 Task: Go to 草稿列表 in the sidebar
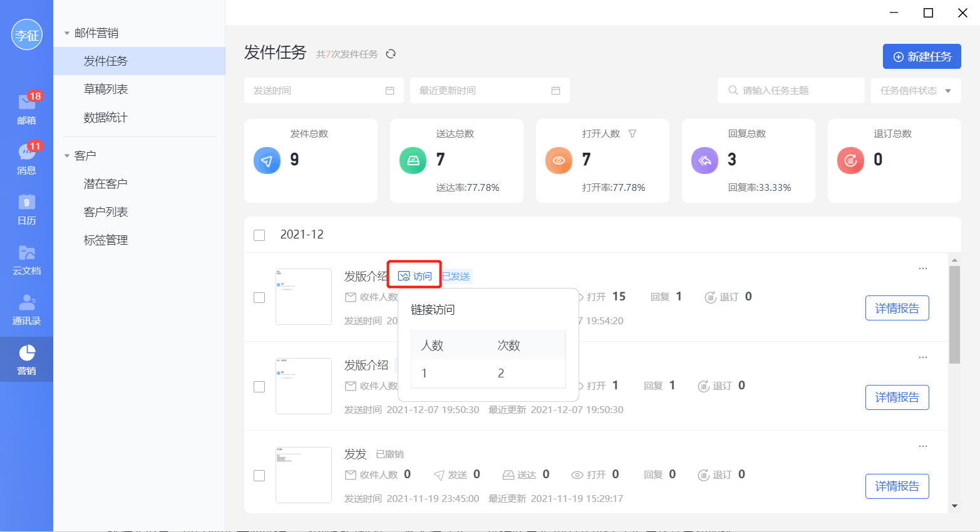click(106, 90)
